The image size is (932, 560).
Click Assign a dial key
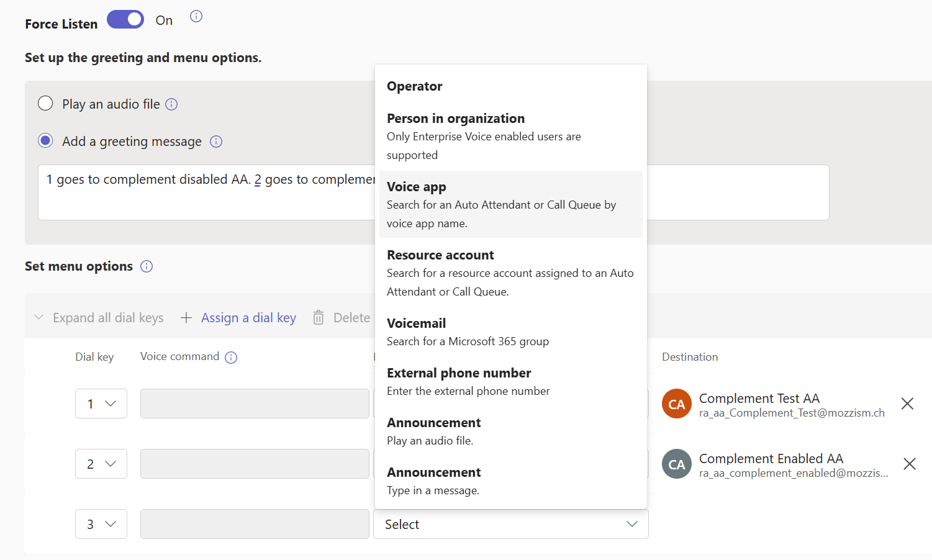click(x=248, y=317)
